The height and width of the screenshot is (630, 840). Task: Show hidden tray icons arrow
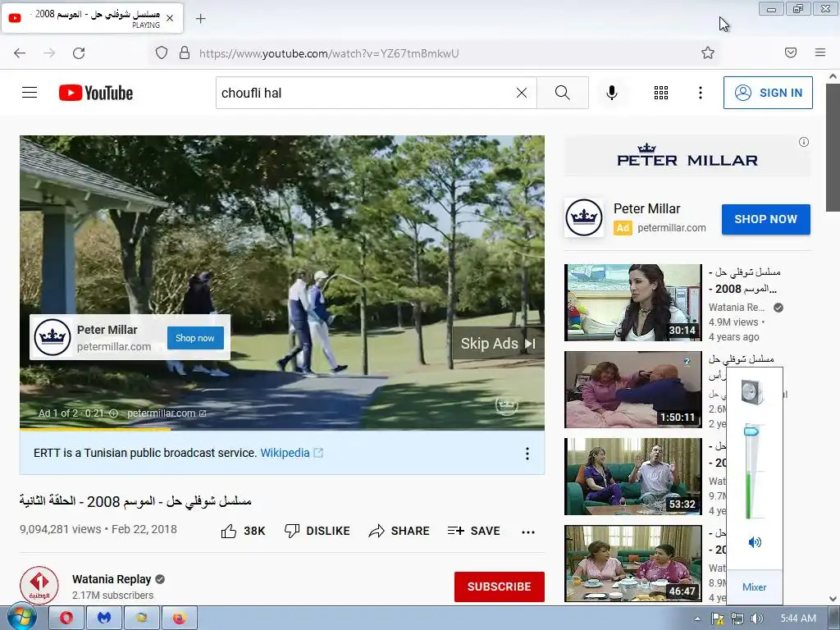click(x=697, y=619)
